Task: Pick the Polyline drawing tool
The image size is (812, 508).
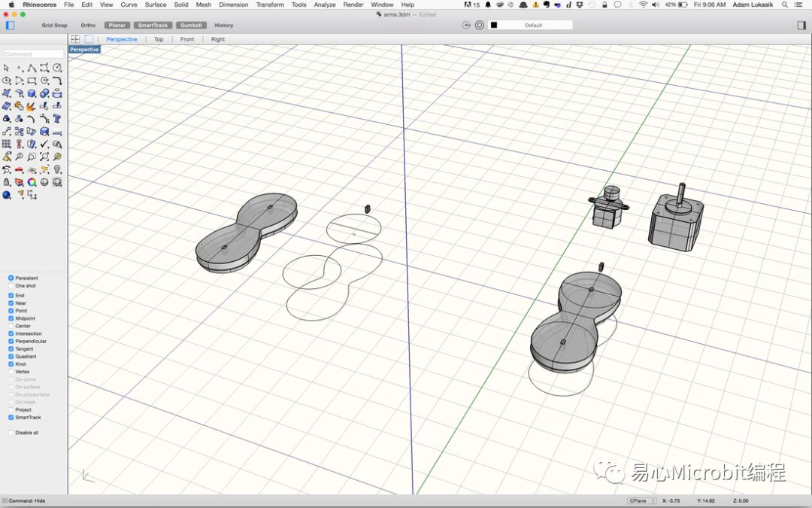Action: point(32,68)
